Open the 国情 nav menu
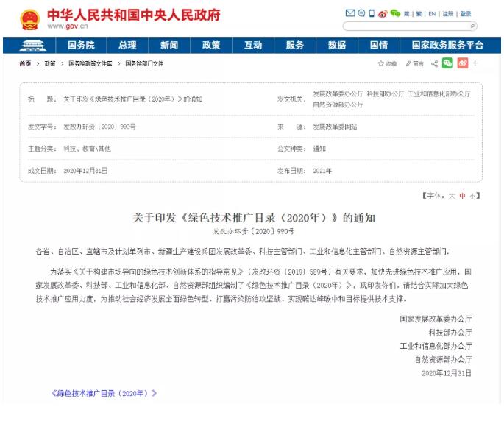The height and width of the screenshot is (421, 504). tap(379, 46)
